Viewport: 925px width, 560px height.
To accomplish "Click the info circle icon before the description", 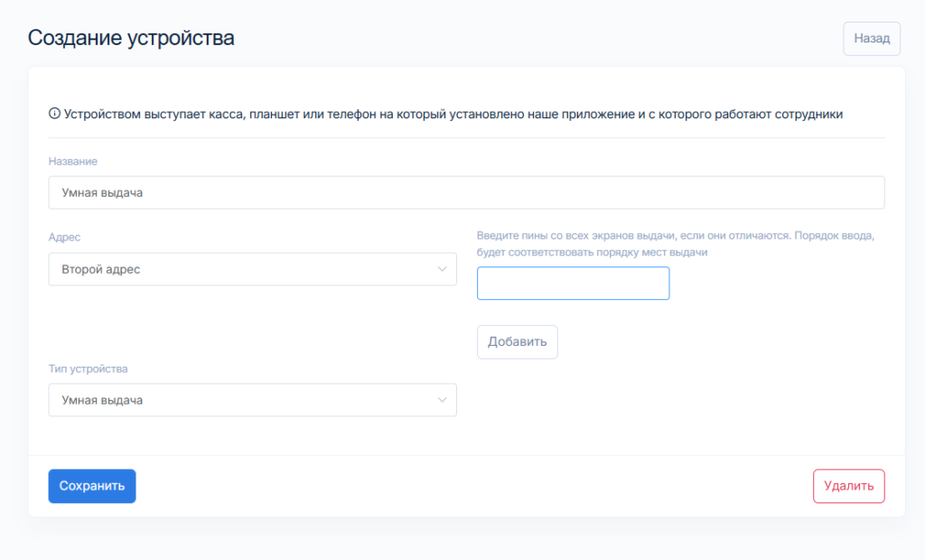I will tap(54, 114).
